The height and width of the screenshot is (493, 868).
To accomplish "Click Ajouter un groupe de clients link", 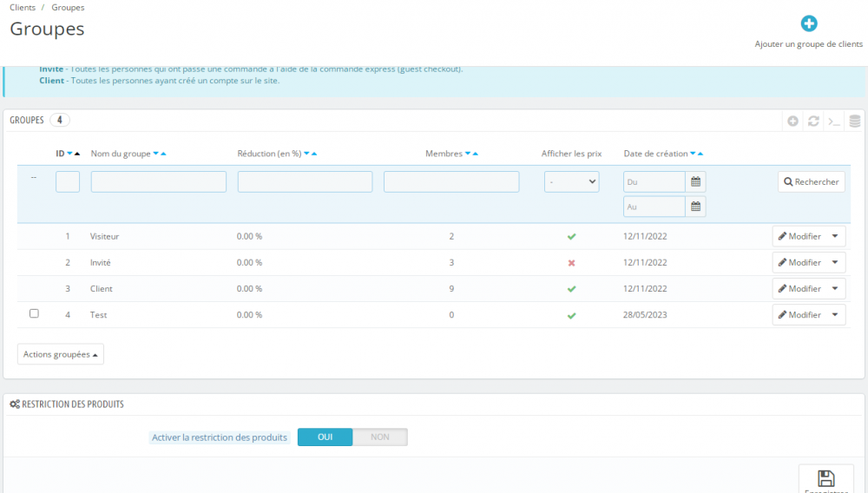I will 808,43.
